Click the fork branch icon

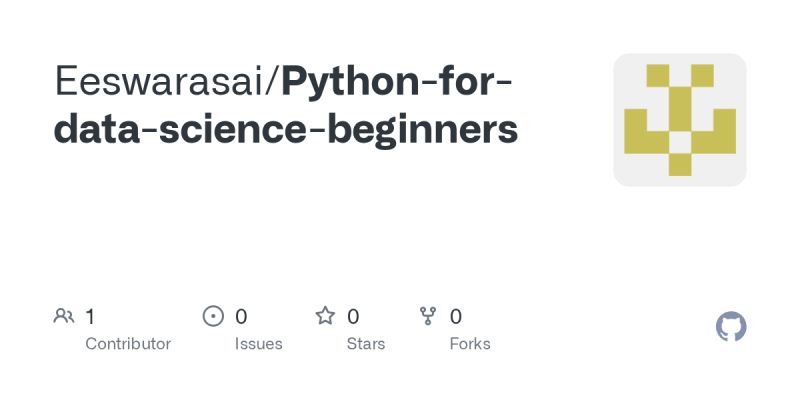[429, 317]
